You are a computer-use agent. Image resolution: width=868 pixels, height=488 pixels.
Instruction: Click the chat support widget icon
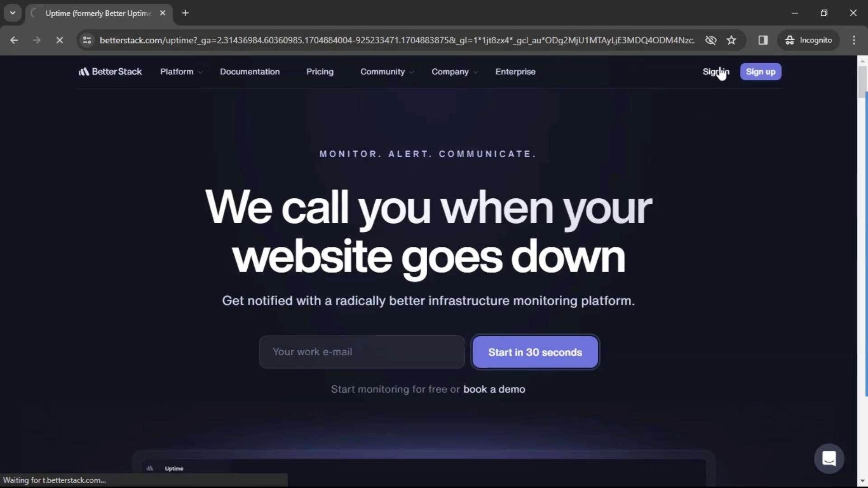click(829, 458)
